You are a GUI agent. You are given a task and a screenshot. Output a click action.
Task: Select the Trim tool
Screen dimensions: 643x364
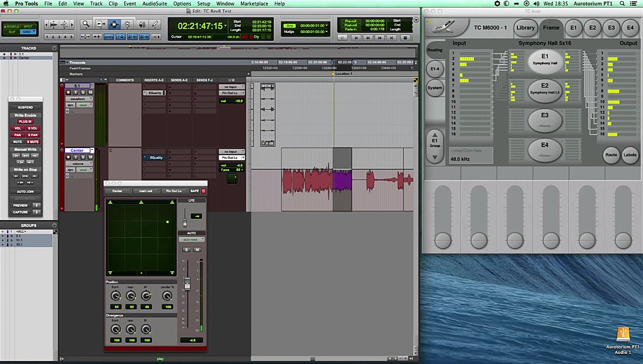coord(100,24)
